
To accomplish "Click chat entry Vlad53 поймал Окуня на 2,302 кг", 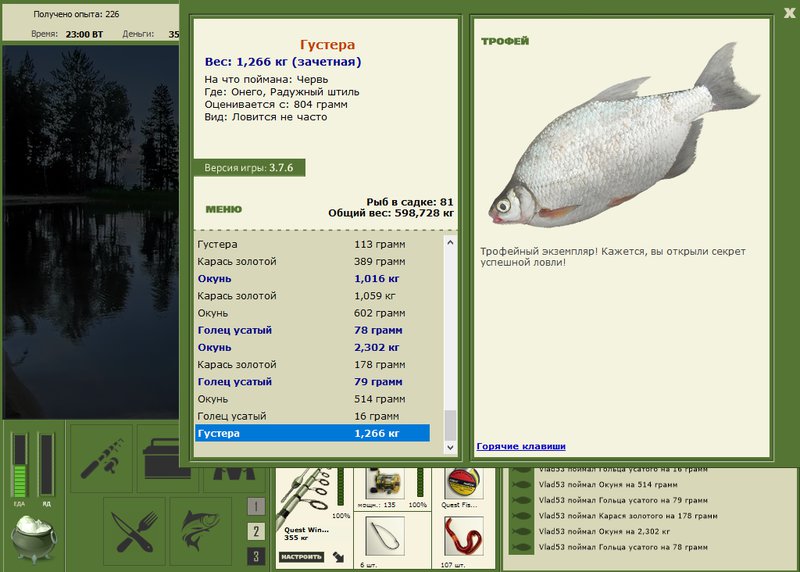I will pyautogui.click(x=605, y=531).
